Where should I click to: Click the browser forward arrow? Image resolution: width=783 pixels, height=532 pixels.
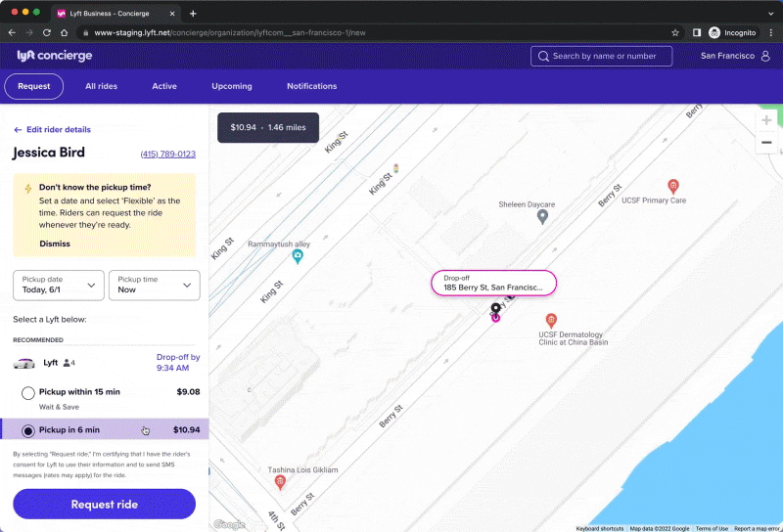click(29, 32)
